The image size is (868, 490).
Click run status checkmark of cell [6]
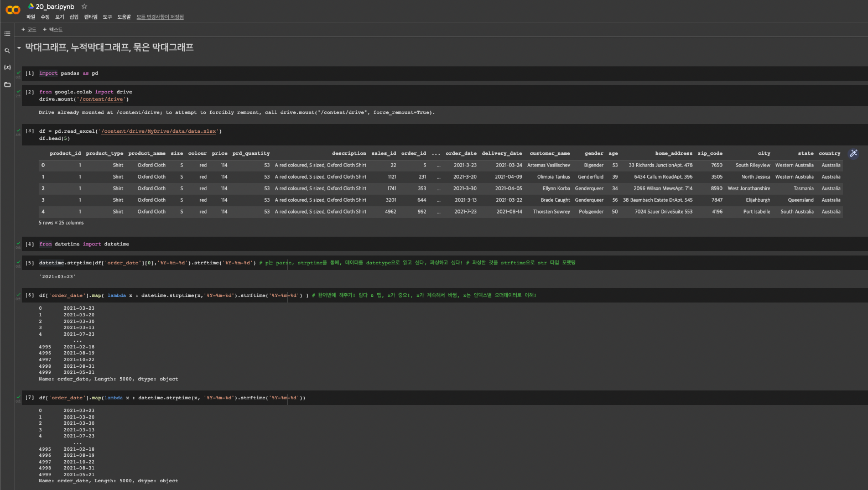tap(18, 295)
